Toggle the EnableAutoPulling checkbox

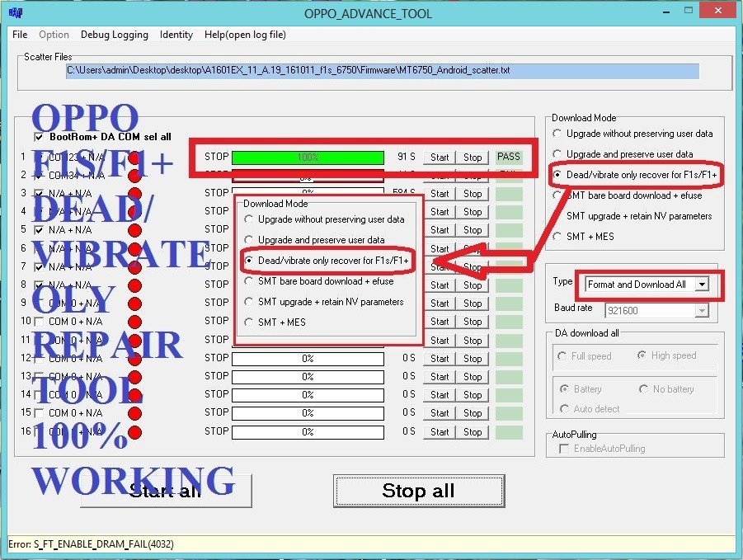coord(564,449)
